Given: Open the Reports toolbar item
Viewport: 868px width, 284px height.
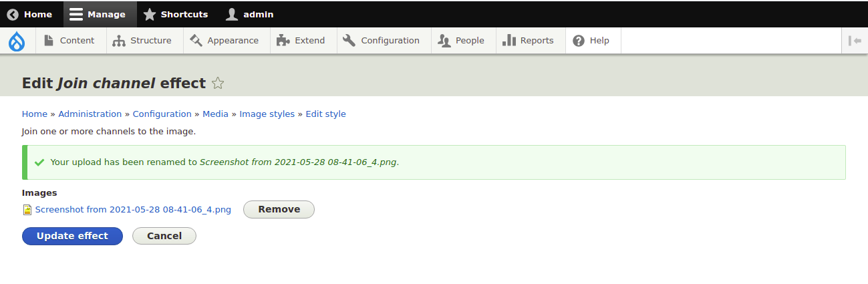Looking at the screenshot, I should tap(529, 41).
